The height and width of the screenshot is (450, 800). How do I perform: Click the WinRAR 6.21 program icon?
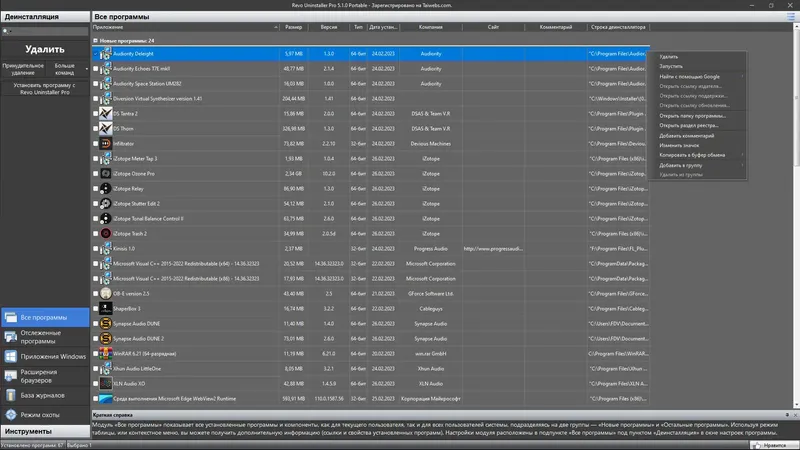coord(106,354)
